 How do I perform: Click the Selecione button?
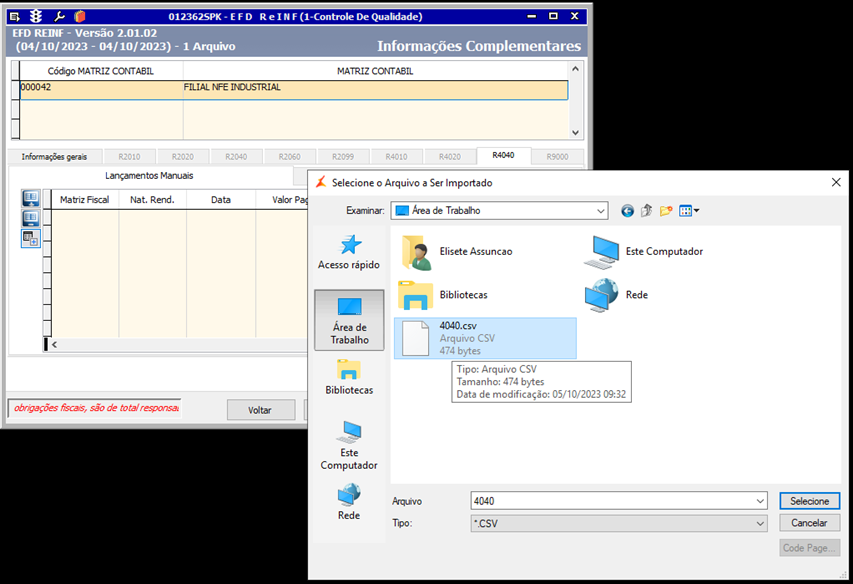coord(809,501)
